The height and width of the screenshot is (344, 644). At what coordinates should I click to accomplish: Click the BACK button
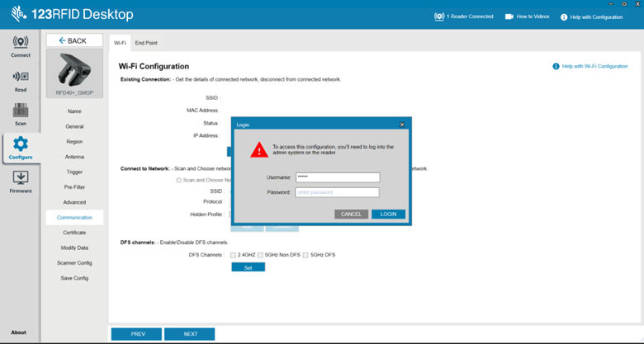[74, 40]
